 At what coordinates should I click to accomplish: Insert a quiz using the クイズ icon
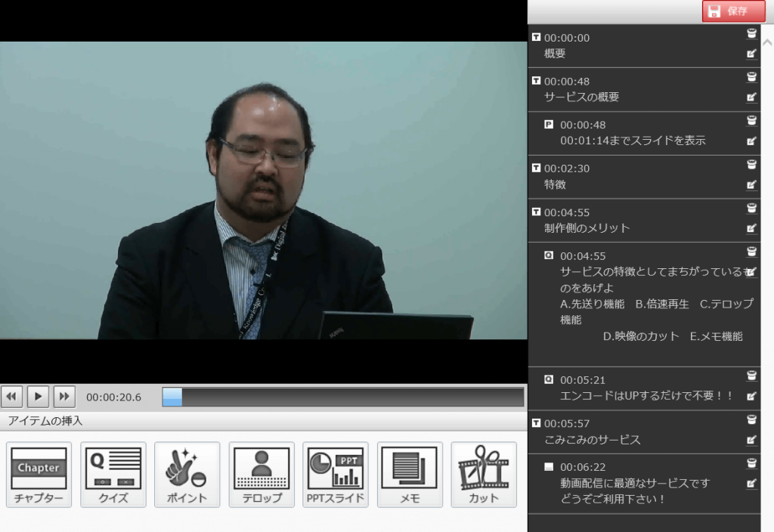[x=113, y=474]
